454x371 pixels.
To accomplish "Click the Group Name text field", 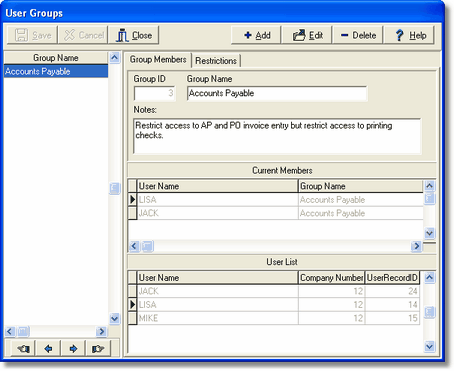I will [277, 93].
